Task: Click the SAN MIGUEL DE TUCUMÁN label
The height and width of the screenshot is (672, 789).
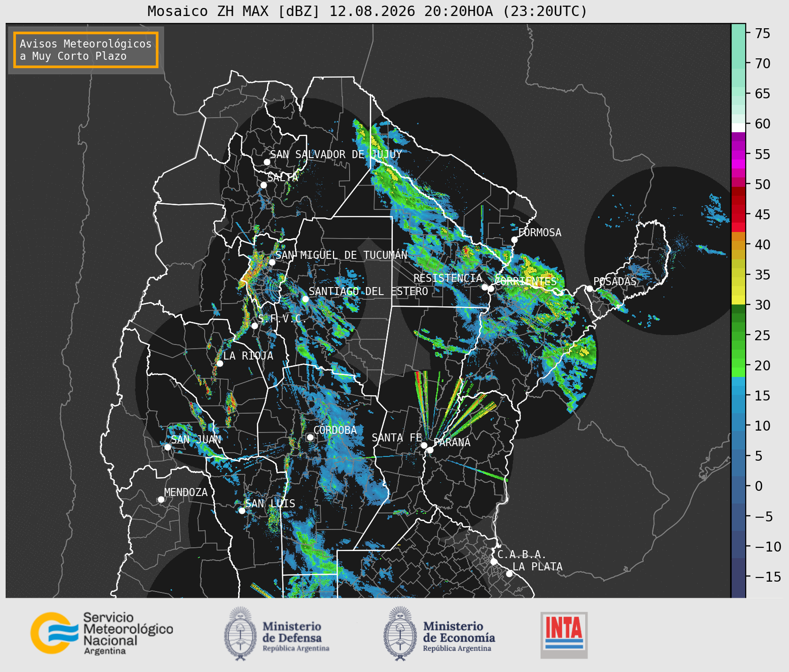Action: click(341, 255)
